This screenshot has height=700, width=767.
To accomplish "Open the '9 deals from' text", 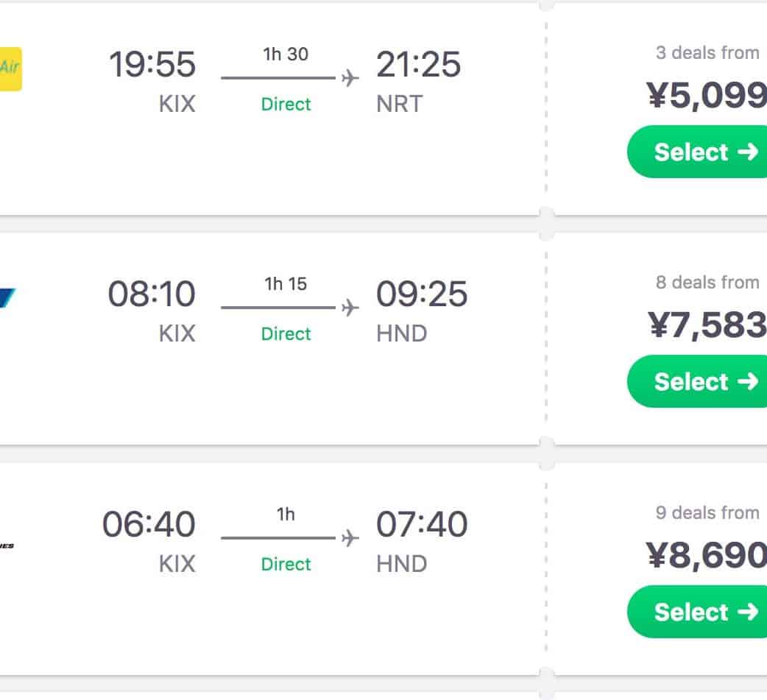I will [x=707, y=513].
